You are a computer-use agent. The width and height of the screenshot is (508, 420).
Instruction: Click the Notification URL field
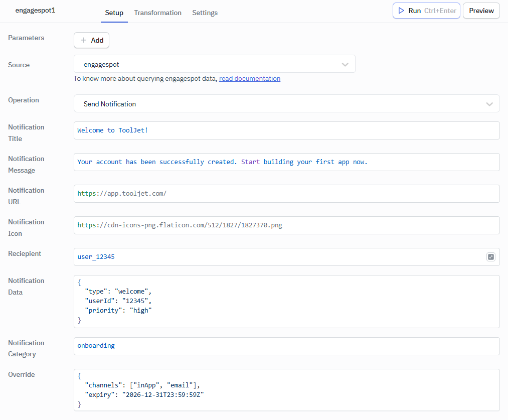(x=286, y=194)
